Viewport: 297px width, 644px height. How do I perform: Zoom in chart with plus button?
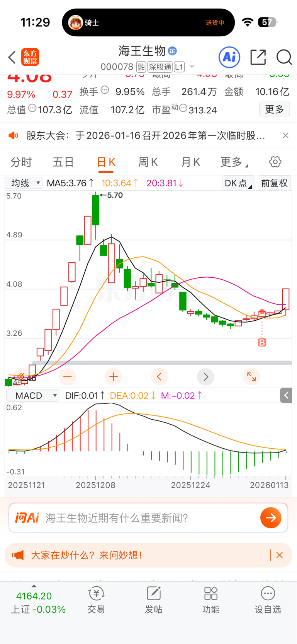coord(114,376)
